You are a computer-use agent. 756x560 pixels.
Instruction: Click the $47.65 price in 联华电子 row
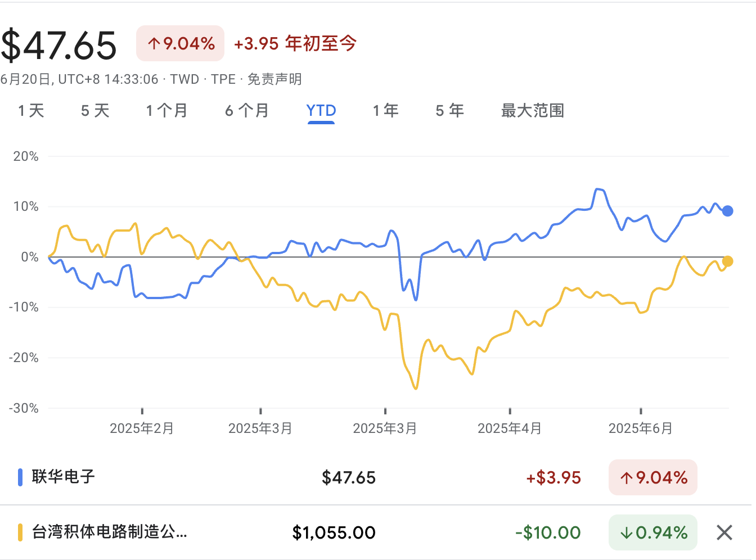tap(349, 477)
